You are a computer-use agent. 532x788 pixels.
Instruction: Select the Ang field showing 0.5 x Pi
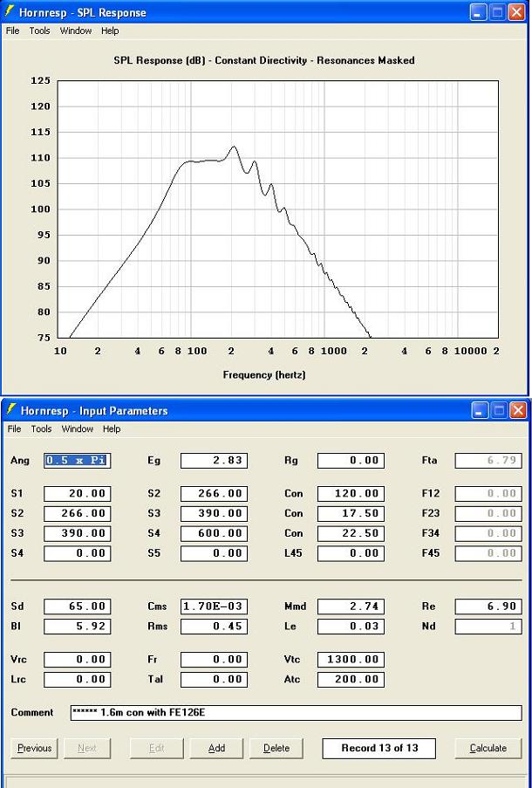point(78,461)
